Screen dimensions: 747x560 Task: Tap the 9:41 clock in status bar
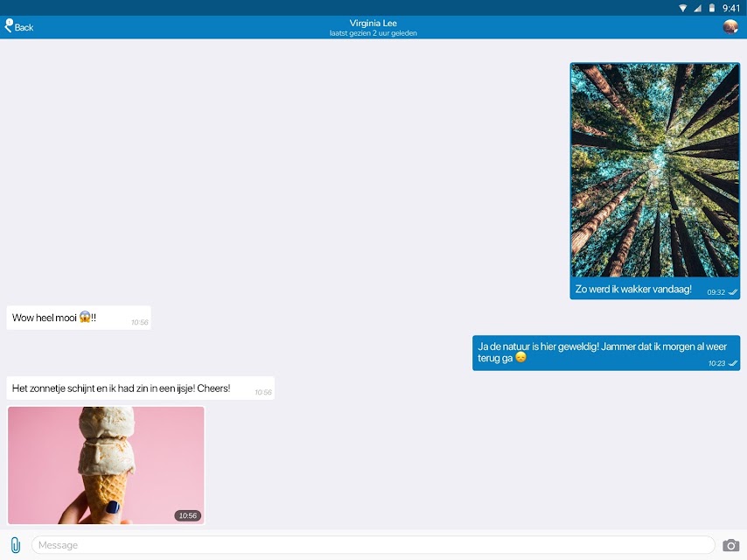(730, 8)
